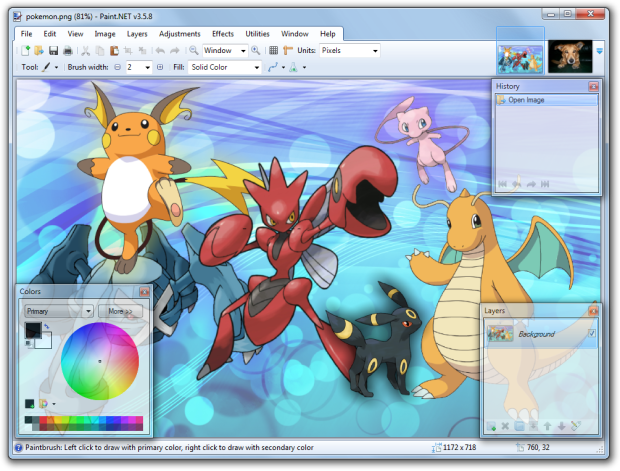Open the Units Pixels dropdown
The image size is (620, 471).
point(350,50)
